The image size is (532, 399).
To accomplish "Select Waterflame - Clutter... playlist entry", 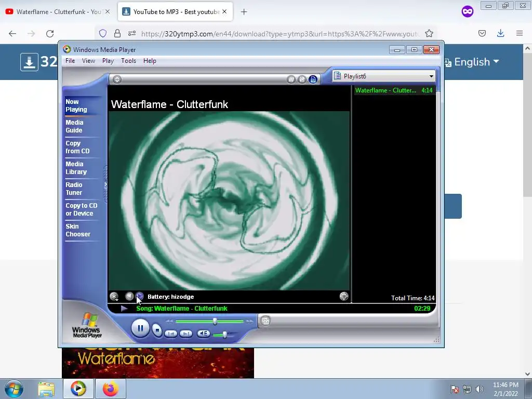I will [x=394, y=90].
